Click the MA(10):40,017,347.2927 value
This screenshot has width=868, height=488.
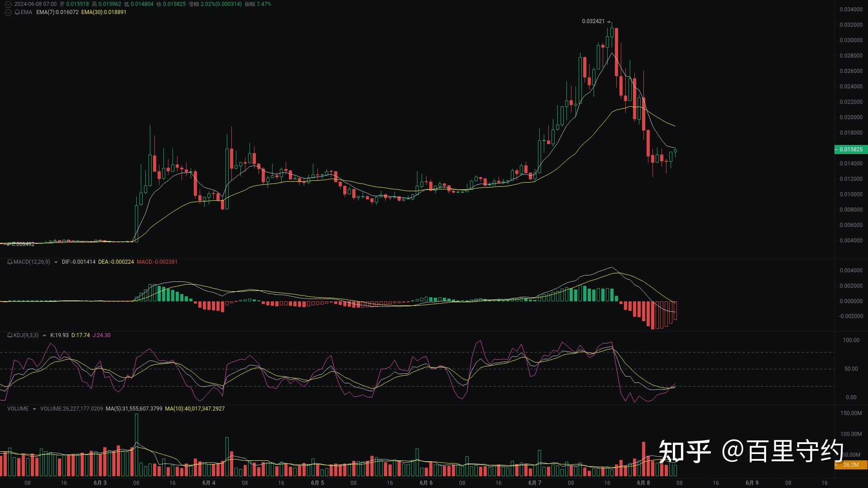195,409
